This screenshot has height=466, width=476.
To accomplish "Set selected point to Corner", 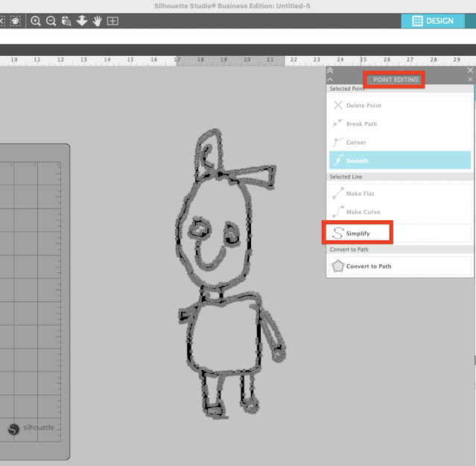I will coord(400,142).
